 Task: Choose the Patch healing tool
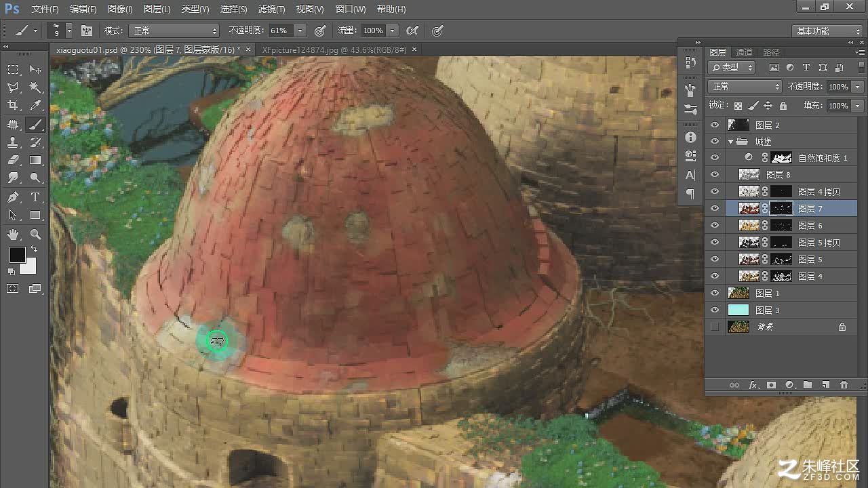click(x=13, y=125)
